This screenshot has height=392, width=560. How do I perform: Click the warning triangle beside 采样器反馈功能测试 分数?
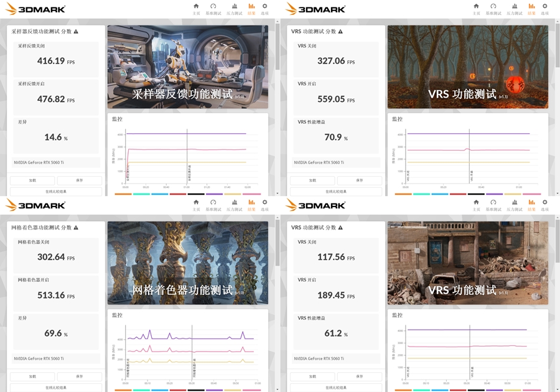(76, 31)
